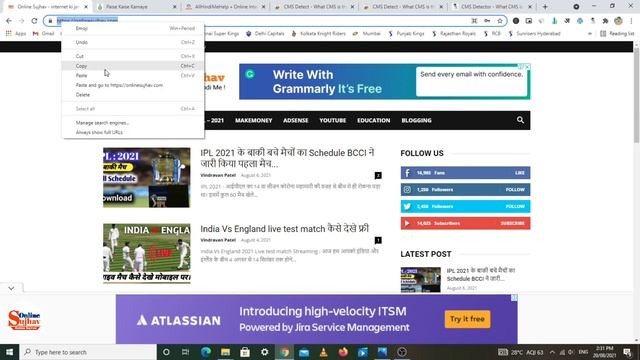The image size is (640, 360).
Task: Open Microsoft Store from the taskbar
Action: [245, 352]
